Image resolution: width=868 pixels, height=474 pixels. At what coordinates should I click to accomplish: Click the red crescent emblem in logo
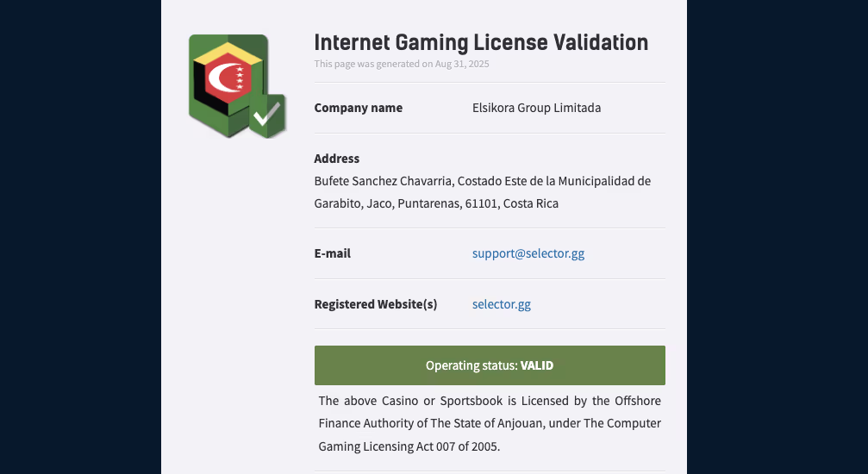coord(230,79)
